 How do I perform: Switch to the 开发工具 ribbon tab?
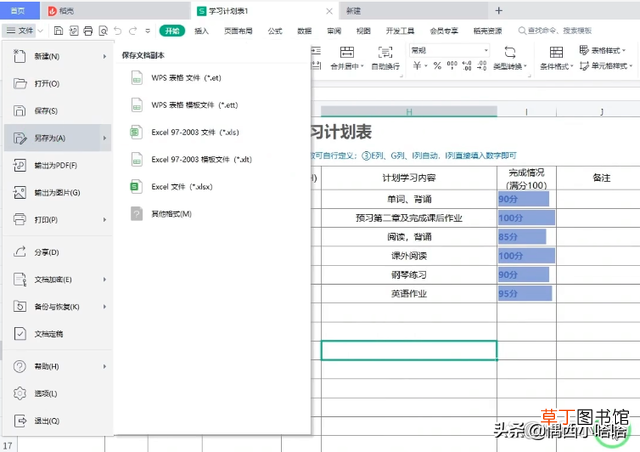[x=400, y=31]
